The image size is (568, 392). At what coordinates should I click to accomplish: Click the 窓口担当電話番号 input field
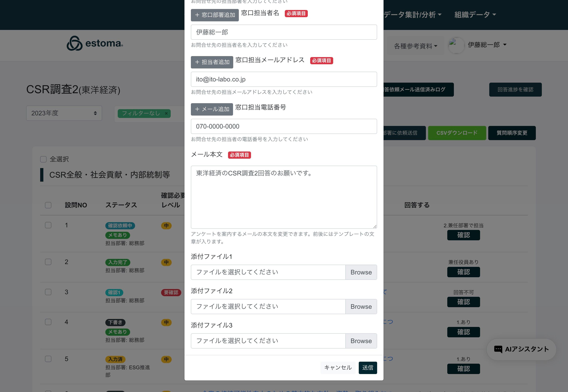pyautogui.click(x=284, y=127)
